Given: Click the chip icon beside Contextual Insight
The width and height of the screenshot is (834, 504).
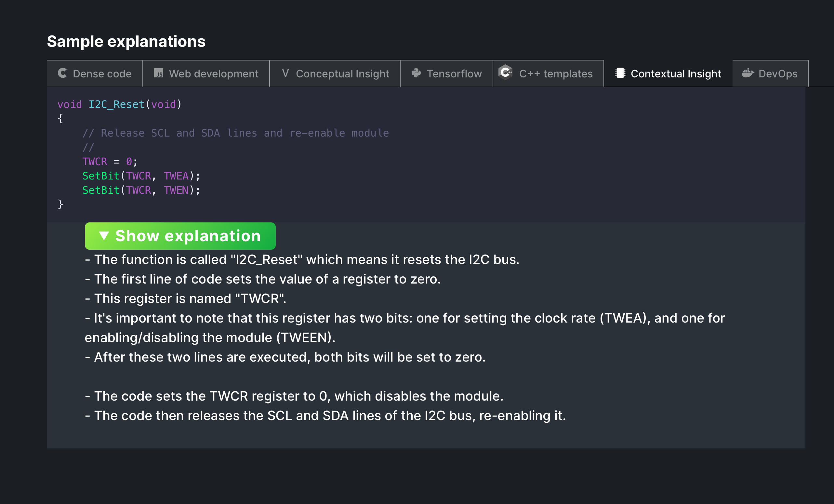Looking at the screenshot, I should click(620, 73).
